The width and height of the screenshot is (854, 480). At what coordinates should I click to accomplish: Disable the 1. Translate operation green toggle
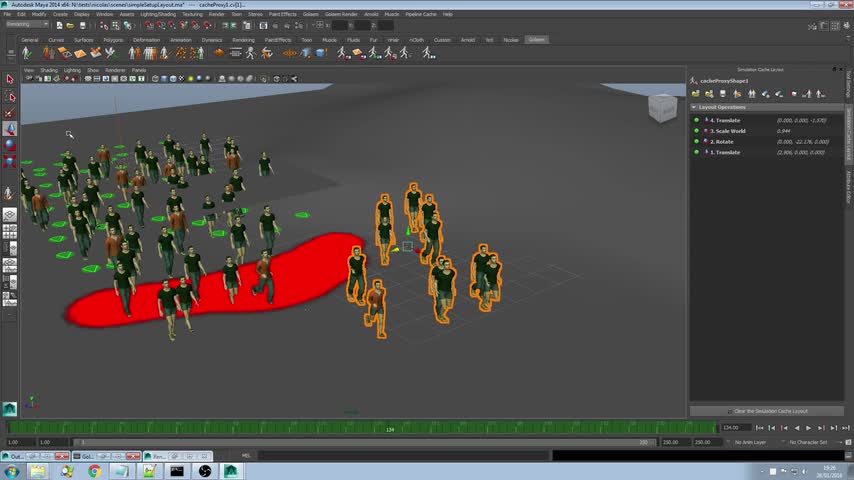[696, 153]
